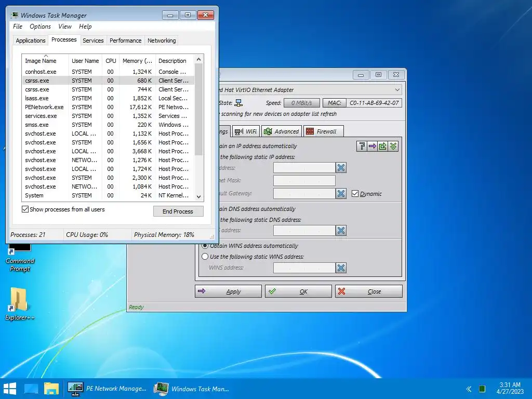Click the WINS address input field
The height and width of the screenshot is (399, 532).
click(304, 268)
